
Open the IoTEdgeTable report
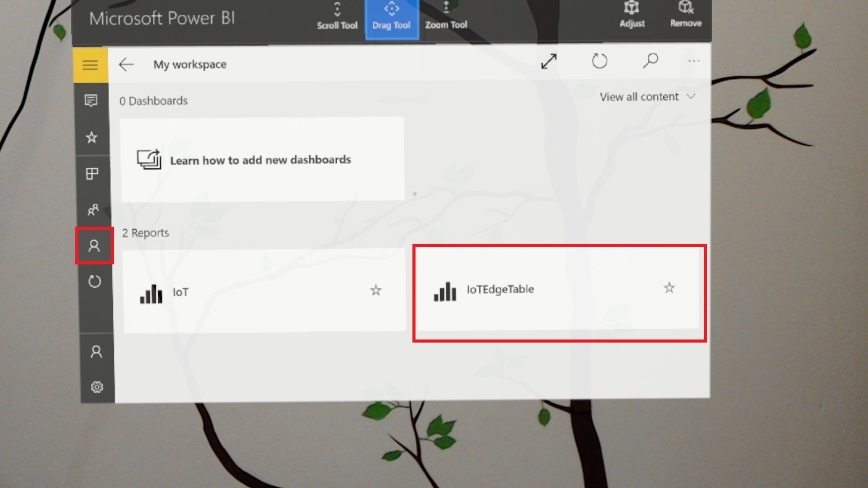(x=559, y=288)
